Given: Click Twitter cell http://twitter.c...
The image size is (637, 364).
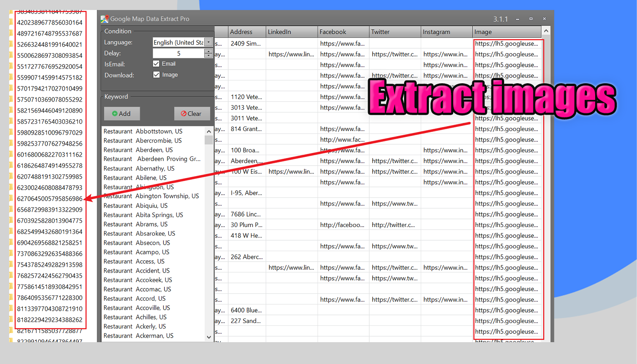Looking at the screenshot, I should pos(395,225).
